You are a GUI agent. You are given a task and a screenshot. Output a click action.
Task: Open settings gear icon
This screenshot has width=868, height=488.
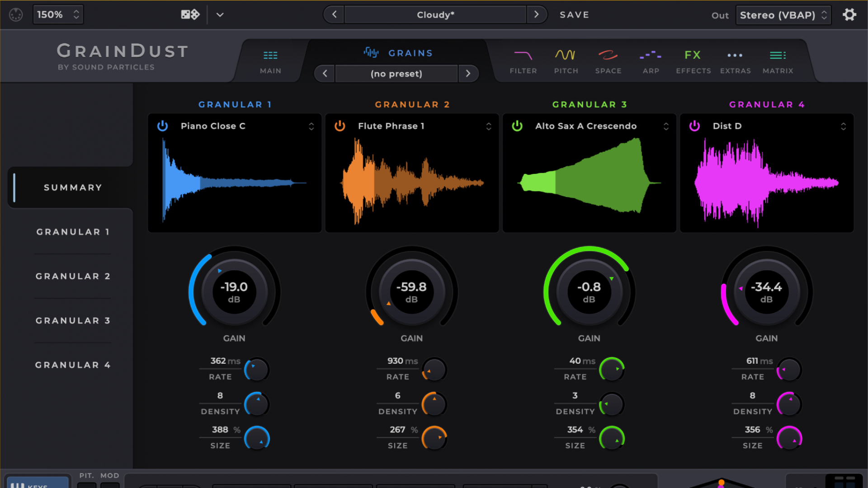coord(849,15)
